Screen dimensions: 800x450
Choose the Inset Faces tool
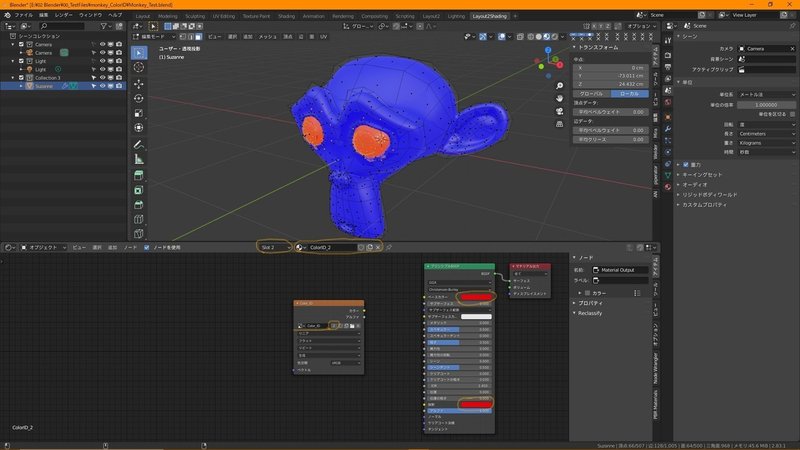[x=139, y=190]
